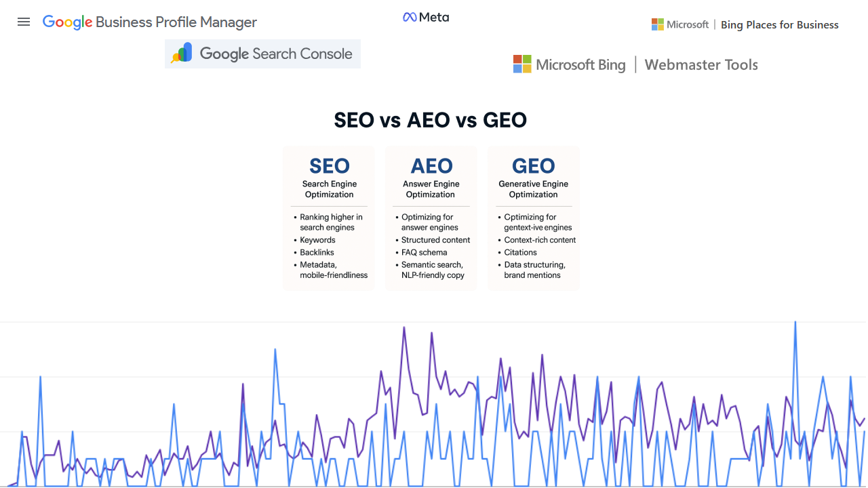Click the Google Search Console chart icon
The height and width of the screenshot is (488, 868).
(182, 54)
